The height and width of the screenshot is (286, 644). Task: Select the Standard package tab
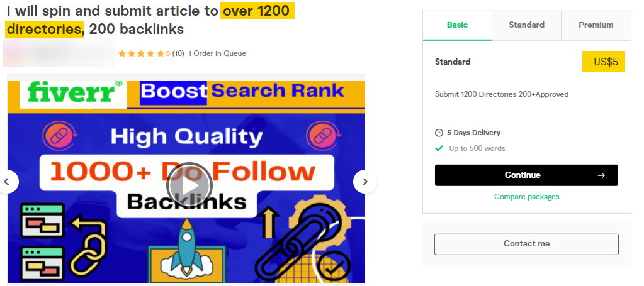[x=526, y=25]
